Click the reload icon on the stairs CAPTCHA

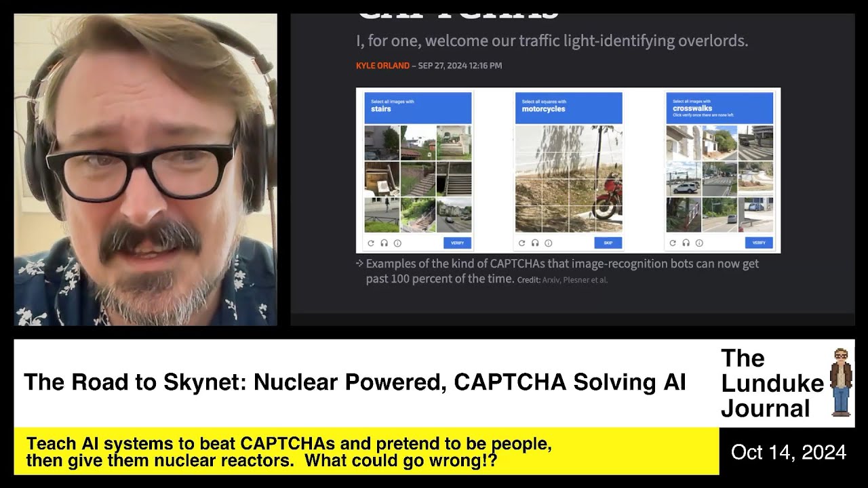371,243
